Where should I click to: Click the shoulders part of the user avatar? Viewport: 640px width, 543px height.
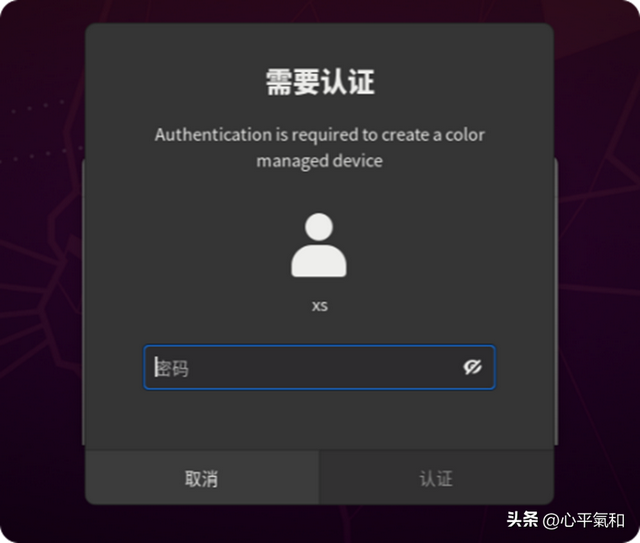(x=319, y=261)
